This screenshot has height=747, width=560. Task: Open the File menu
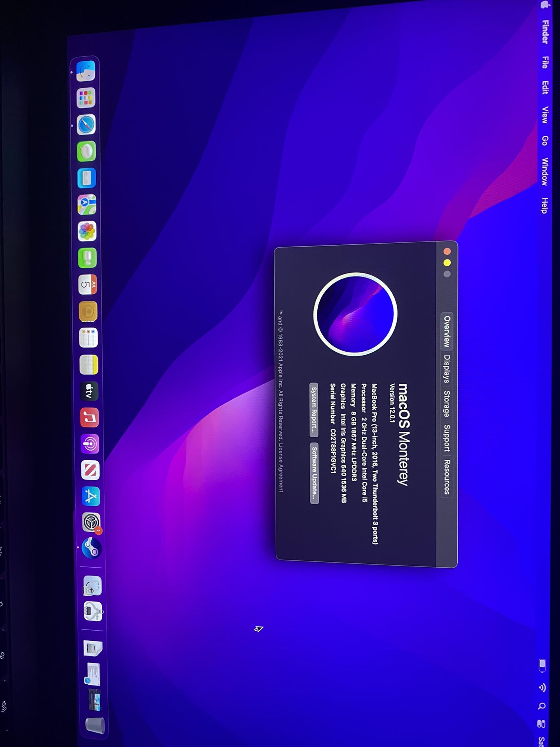coord(546,62)
